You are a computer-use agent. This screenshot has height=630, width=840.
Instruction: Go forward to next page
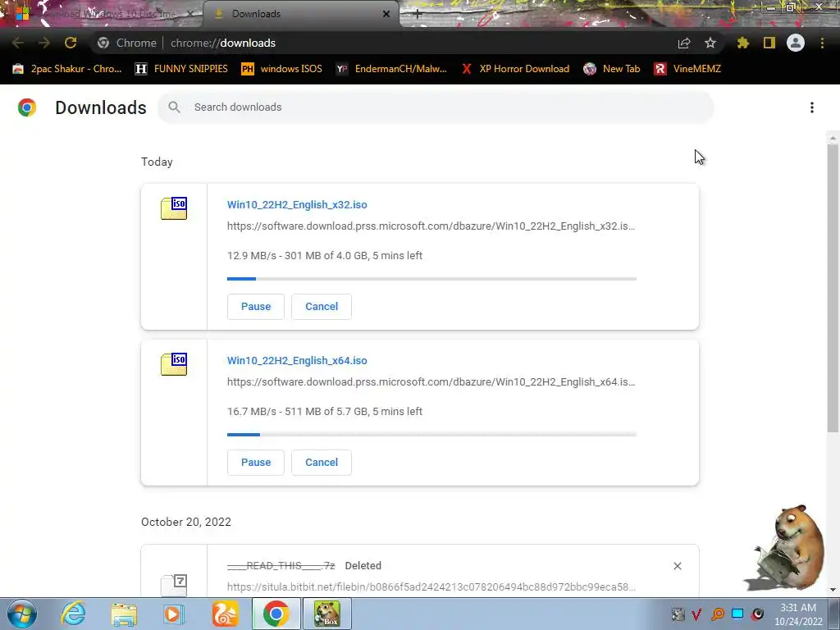tap(44, 43)
